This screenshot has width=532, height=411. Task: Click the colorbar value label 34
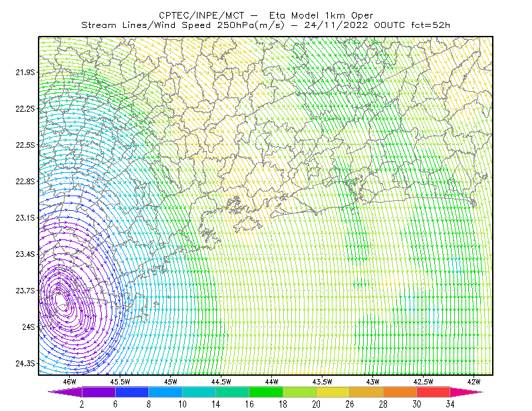(450, 404)
